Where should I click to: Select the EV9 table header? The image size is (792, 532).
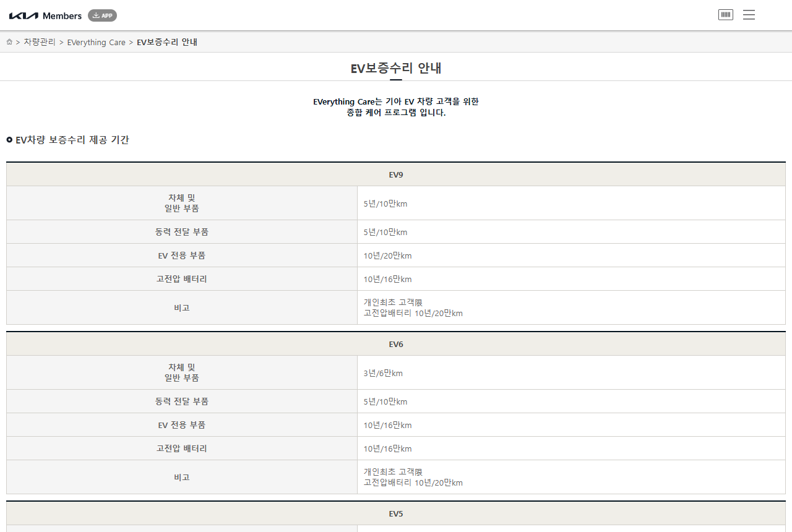coord(396,174)
